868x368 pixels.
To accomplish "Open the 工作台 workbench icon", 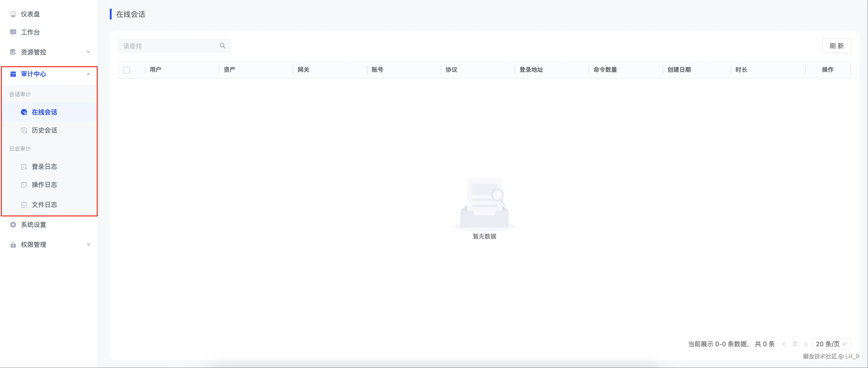I will [13, 32].
